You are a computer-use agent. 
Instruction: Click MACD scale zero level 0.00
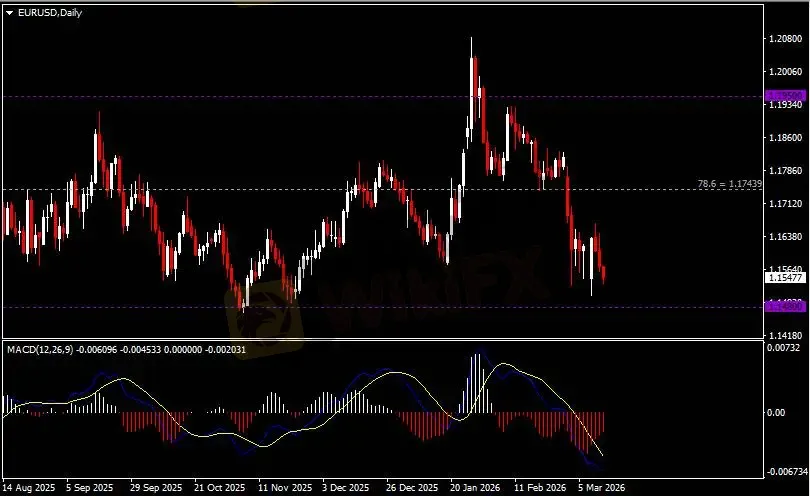point(776,413)
